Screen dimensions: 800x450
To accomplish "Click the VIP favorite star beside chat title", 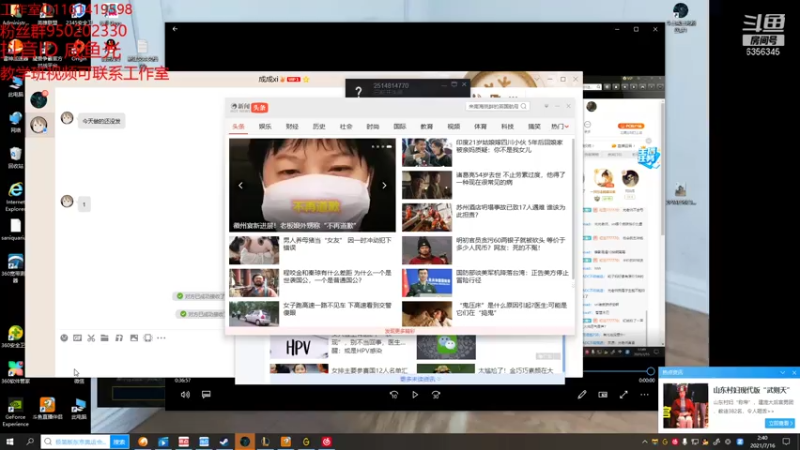I will (x=306, y=79).
